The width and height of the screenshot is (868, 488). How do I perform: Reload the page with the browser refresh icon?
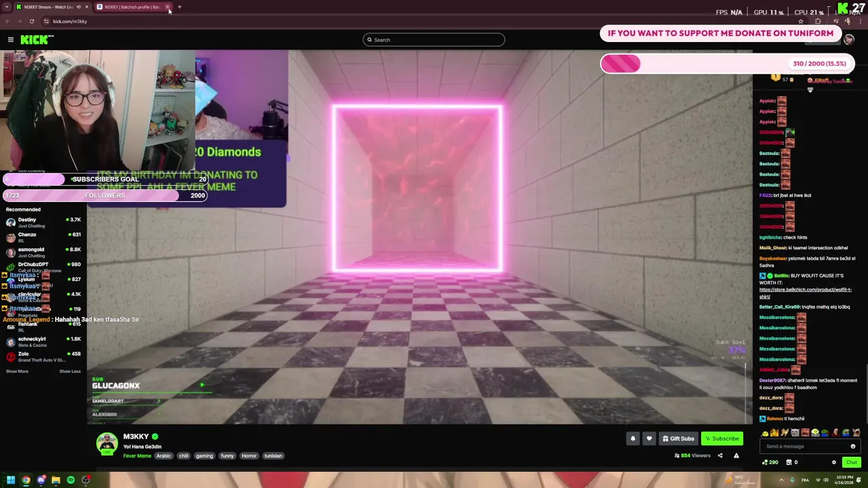[31, 21]
